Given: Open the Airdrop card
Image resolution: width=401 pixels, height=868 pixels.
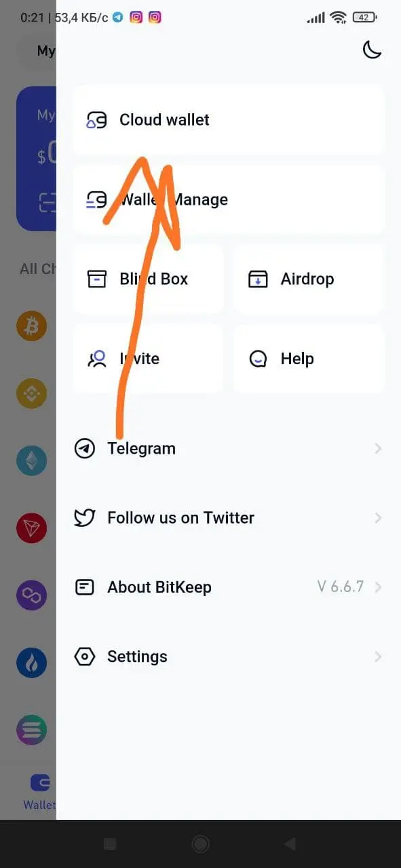Looking at the screenshot, I should click(x=309, y=279).
